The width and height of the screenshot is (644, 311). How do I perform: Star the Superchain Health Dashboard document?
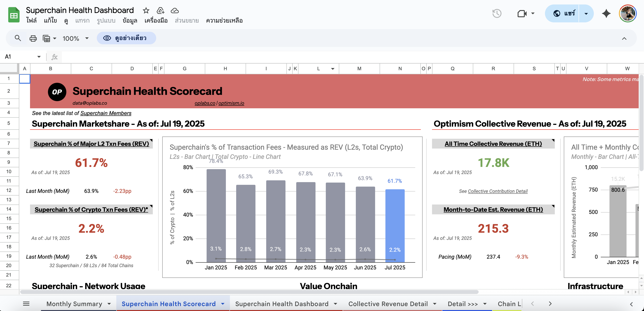[x=146, y=11]
